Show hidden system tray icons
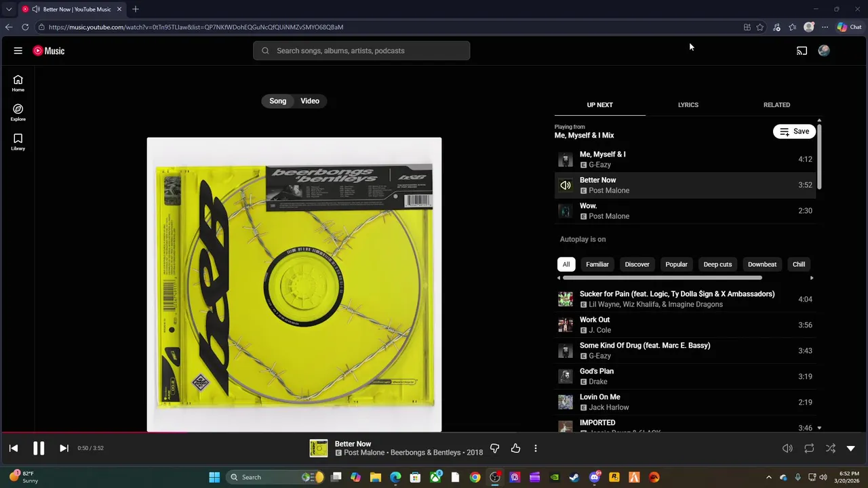This screenshot has height=488, width=868. pyautogui.click(x=769, y=477)
